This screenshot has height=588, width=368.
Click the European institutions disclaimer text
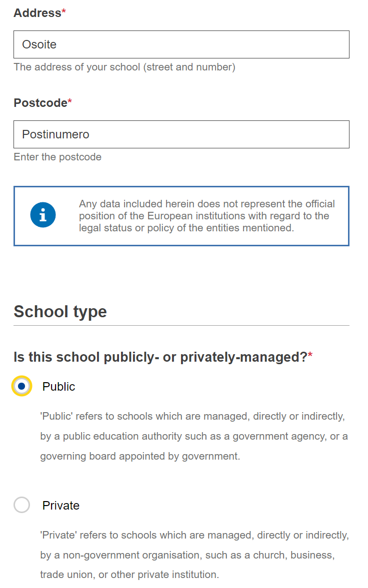[207, 216]
